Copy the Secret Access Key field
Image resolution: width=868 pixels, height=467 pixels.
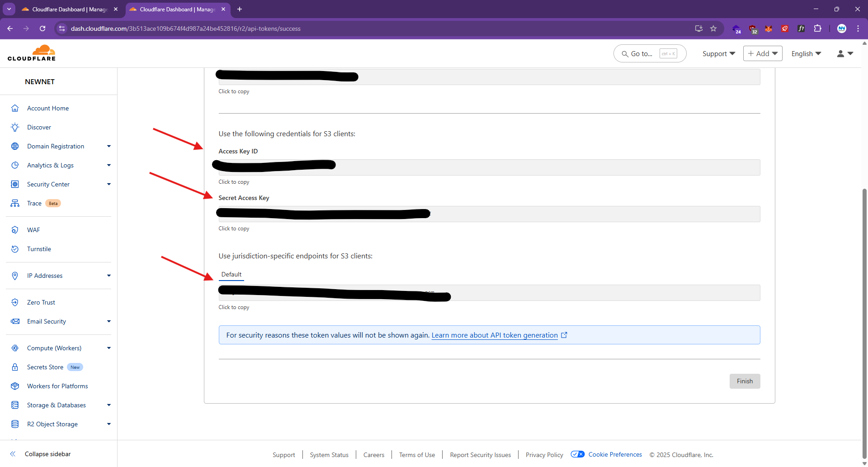click(x=489, y=214)
